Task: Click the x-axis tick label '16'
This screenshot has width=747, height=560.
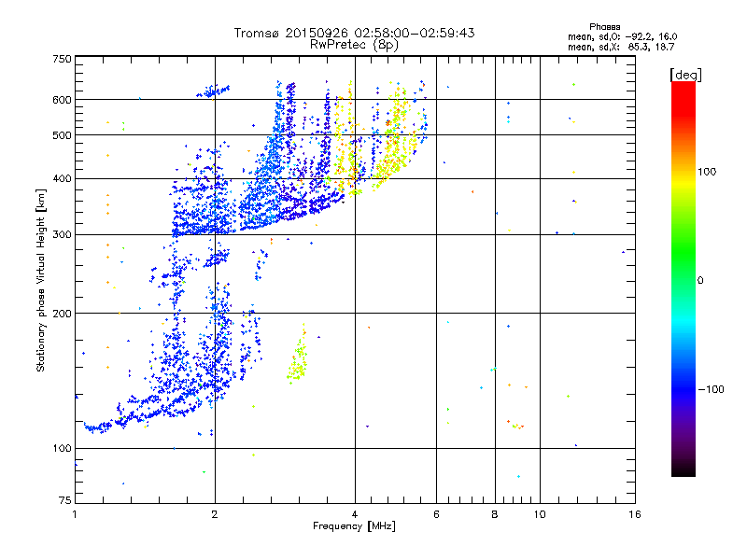Action: click(x=635, y=514)
